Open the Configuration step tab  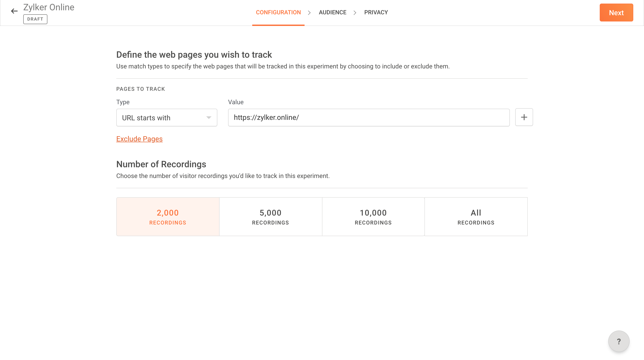click(278, 13)
